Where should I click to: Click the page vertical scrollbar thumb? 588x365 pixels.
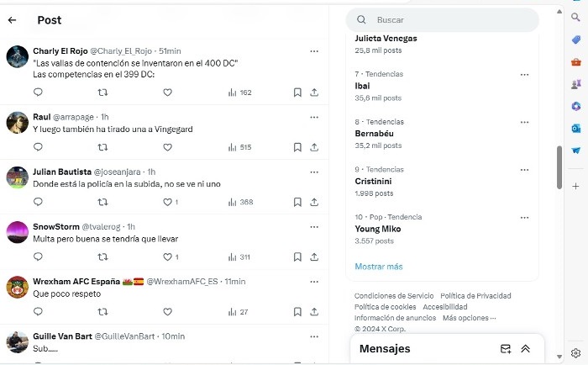[559, 167]
